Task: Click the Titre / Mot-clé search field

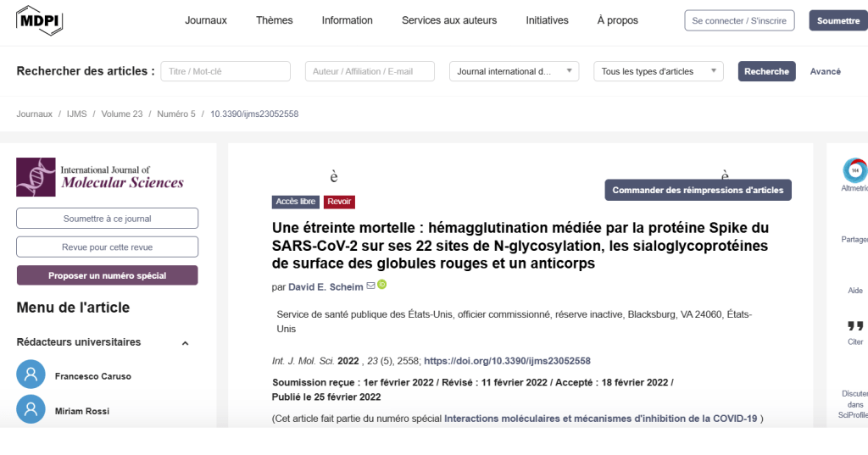Action: [x=225, y=72]
